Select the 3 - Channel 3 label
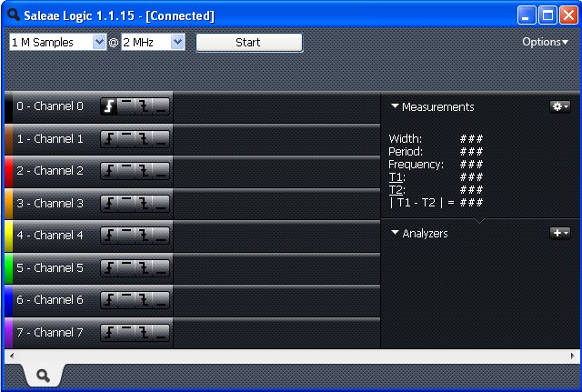582x392 pixels. coord(50,204)
